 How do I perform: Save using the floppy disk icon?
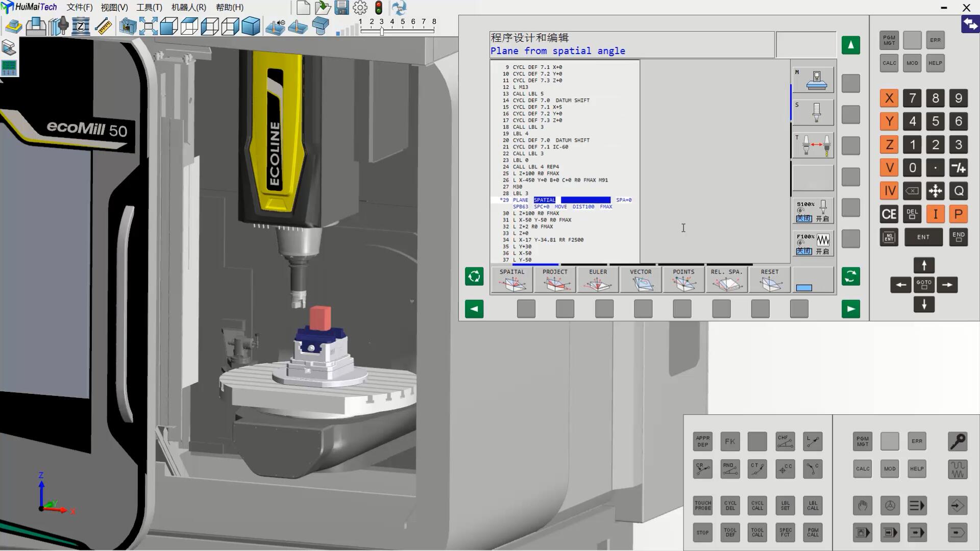[341, 7]
